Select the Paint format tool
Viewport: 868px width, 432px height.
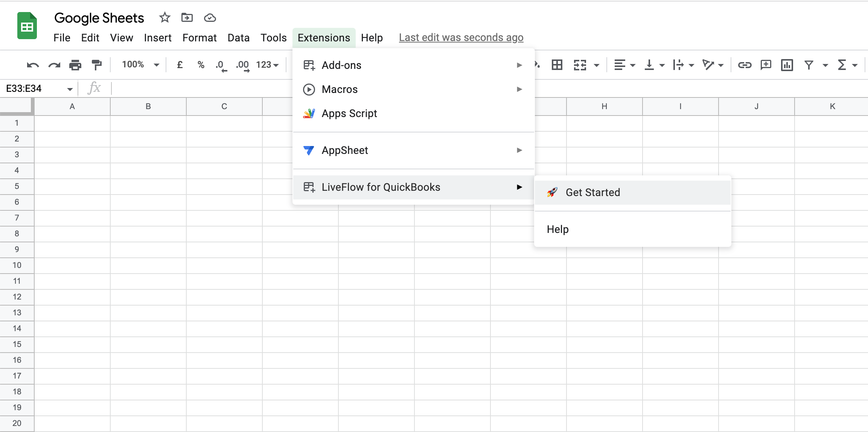click(x=97, y=65)
